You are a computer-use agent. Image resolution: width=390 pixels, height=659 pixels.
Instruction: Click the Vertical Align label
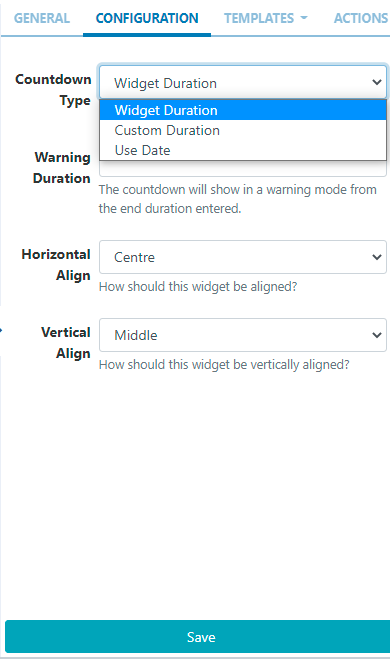coord(66,343)
